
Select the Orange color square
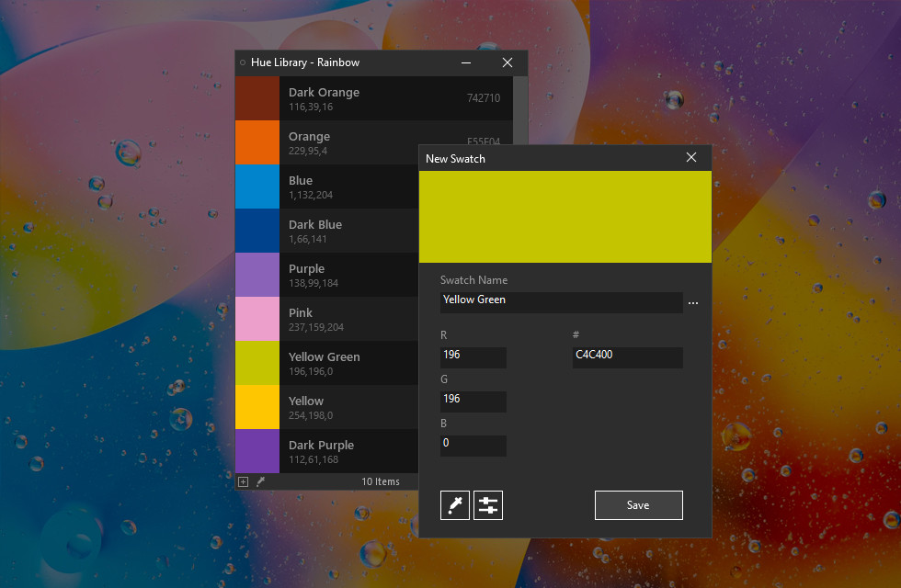pos(257,142)
